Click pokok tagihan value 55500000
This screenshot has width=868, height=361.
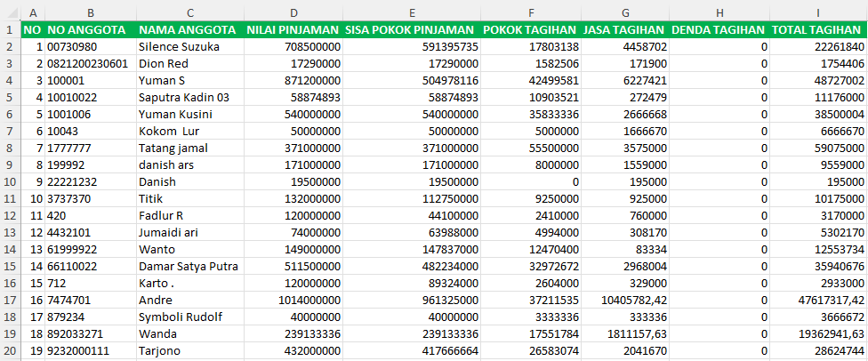click(530, 148)
